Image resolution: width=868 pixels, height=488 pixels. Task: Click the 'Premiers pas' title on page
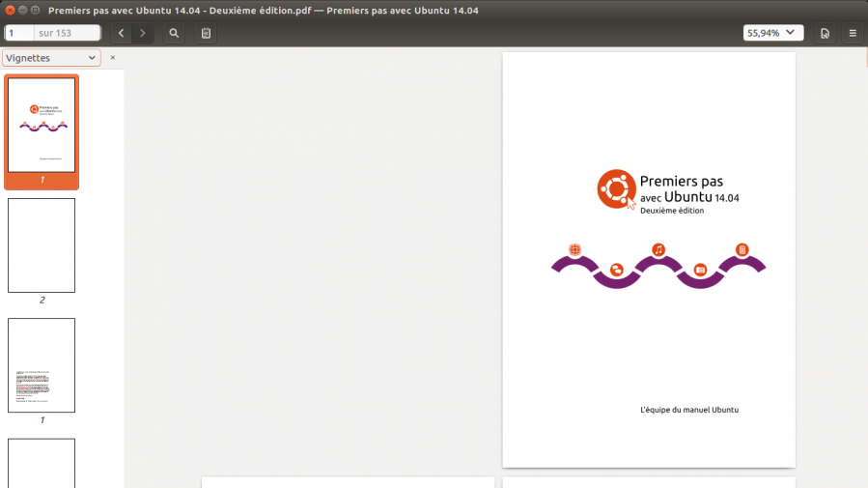pyautogui.click(x=682, y=181)
